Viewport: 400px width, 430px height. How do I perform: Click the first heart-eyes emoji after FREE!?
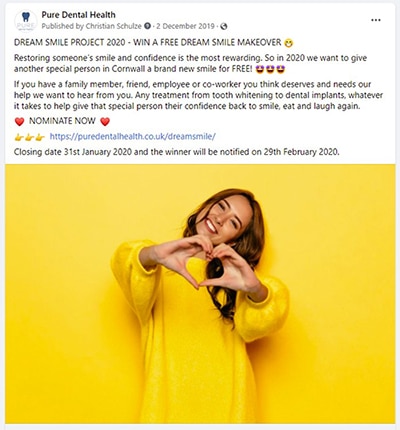point(259,69)
